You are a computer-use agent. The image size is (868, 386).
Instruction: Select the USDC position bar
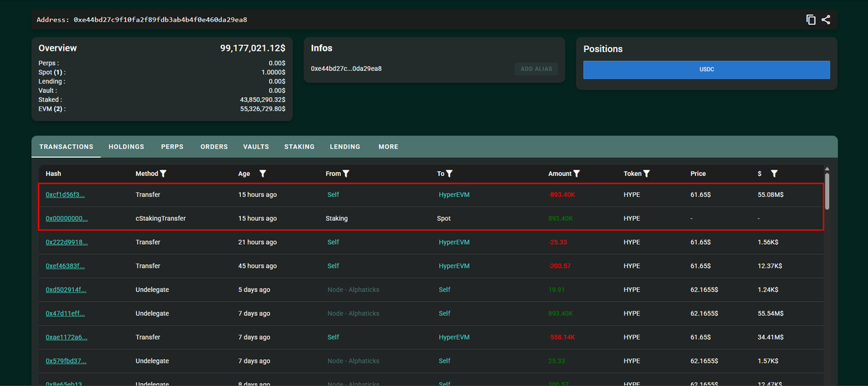(707, 70)
